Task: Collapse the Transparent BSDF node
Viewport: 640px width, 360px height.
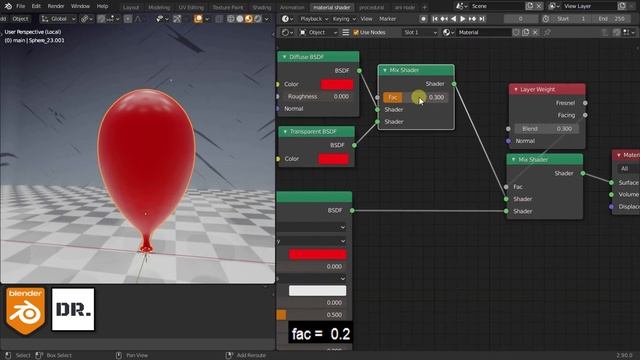Action: (x=285, y=132)
